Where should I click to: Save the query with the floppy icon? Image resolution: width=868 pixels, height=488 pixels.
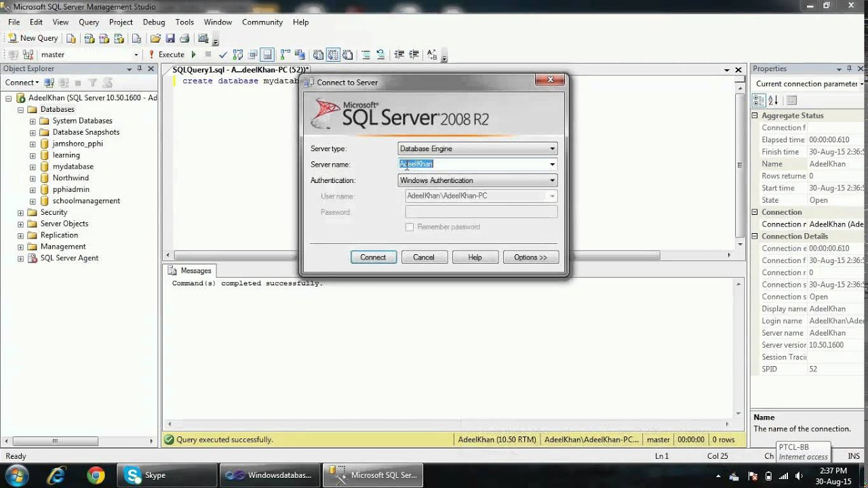170,38
